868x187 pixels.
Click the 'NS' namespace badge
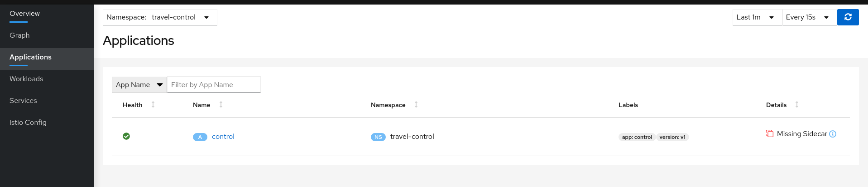point(378,137)
